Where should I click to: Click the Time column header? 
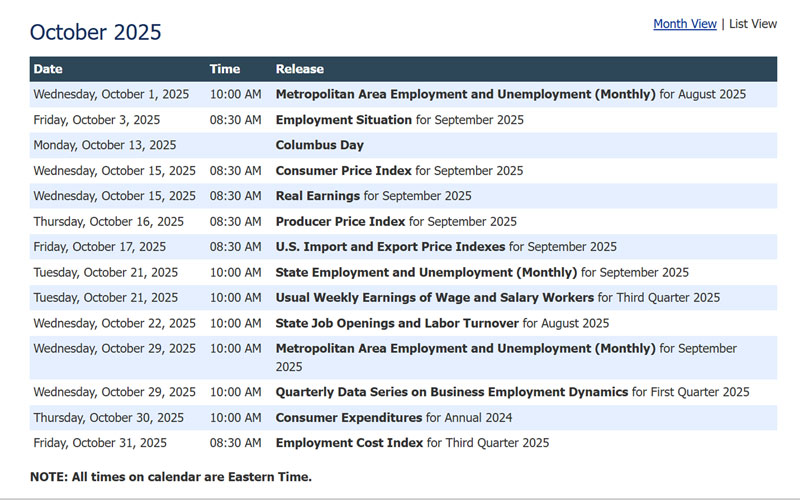224,69
